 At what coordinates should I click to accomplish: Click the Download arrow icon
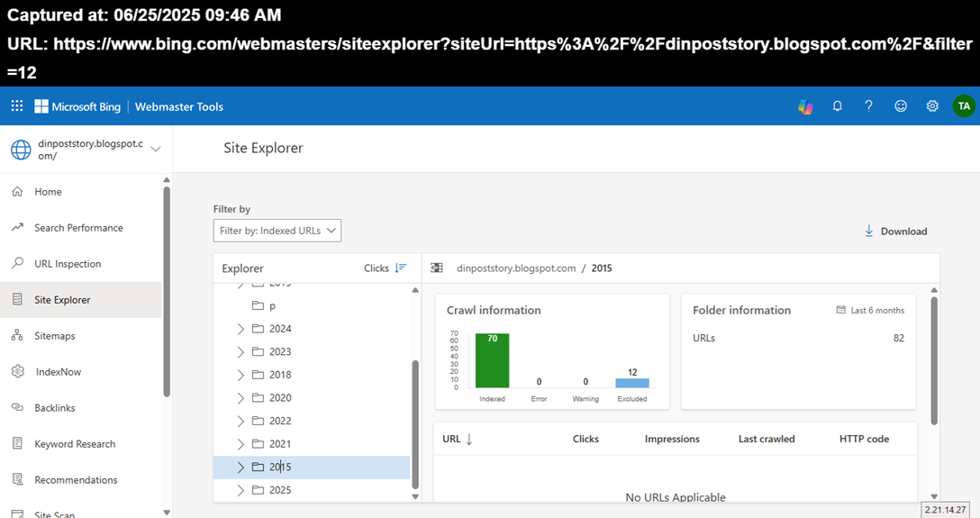[x=868, y=232]
